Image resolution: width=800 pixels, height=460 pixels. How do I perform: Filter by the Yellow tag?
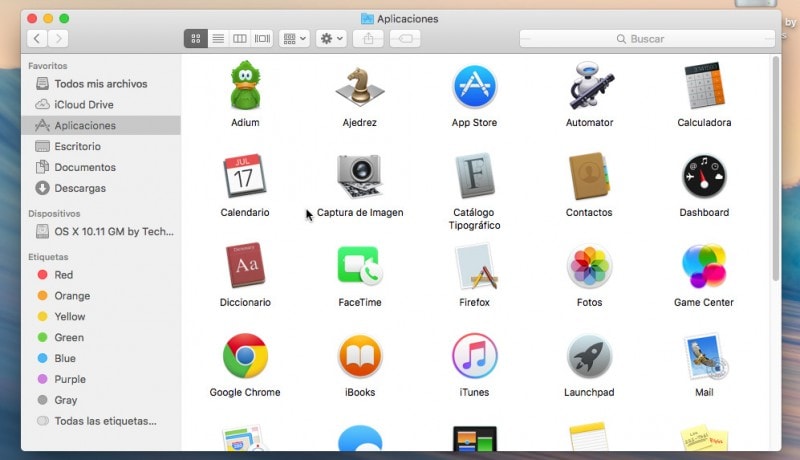point(101,317)
